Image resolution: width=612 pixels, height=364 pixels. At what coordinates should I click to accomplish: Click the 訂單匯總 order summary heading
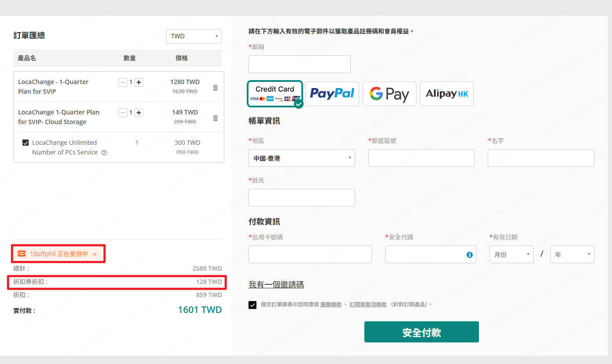tap(29, 36)
